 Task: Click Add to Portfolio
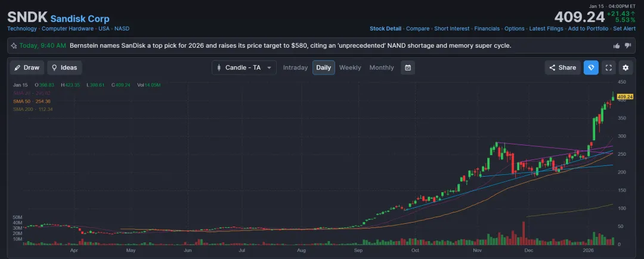click(x=588, y=29)
